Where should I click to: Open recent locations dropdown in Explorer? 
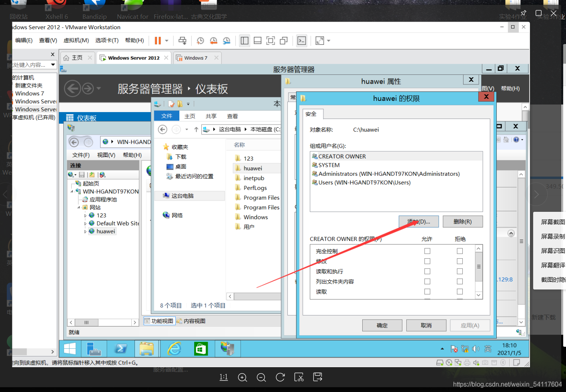(187, 129)
